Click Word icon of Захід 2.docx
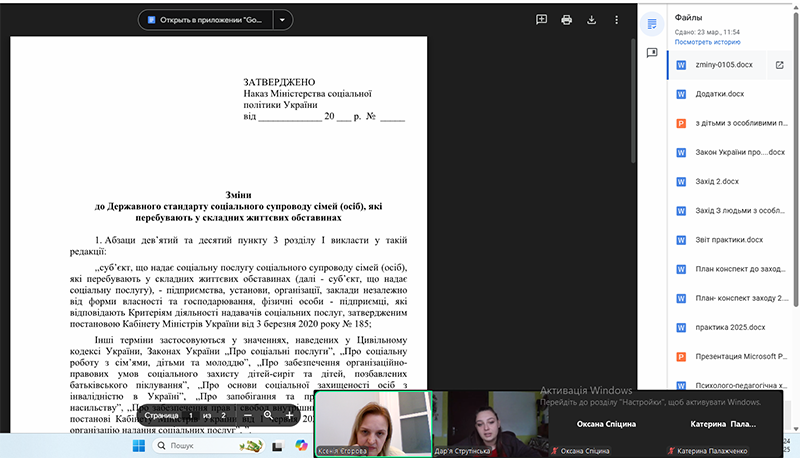The height and width of the screenshot is (458, 800). click(x=681, y=182)
